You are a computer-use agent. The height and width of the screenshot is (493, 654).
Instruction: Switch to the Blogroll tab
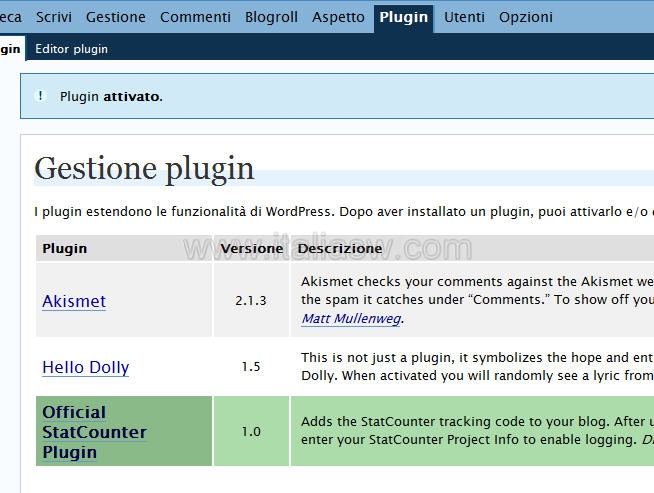click(271, 17)
